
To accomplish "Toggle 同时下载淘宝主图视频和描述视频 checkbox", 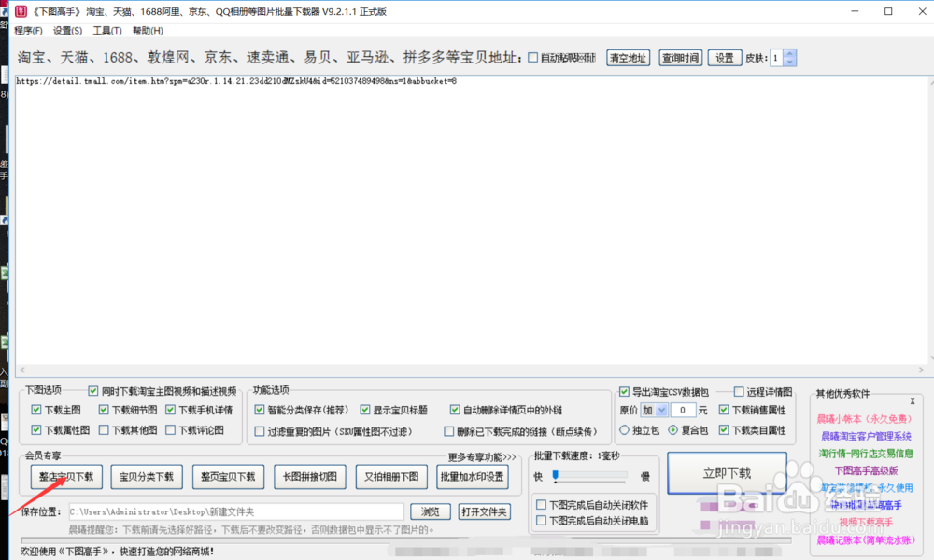I will (92, 391).
